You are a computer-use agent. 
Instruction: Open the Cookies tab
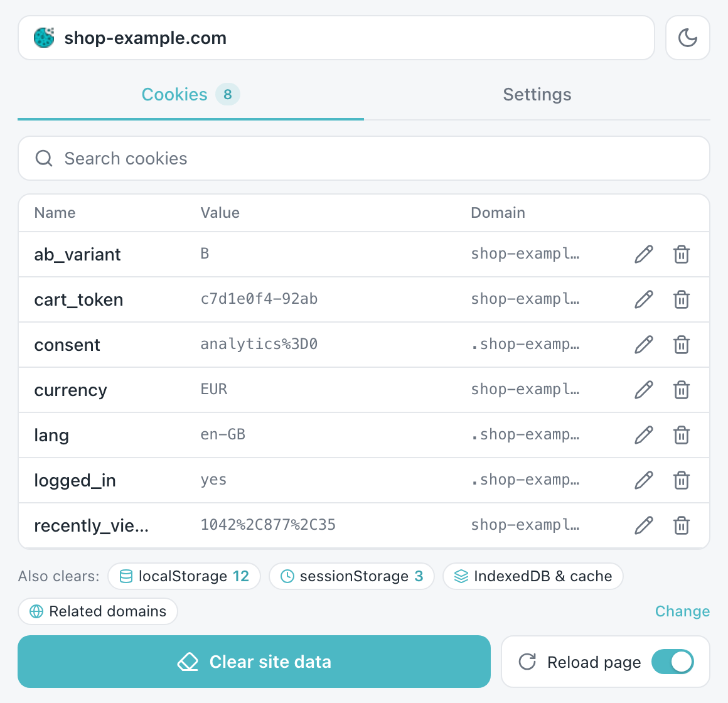[191, 95]
